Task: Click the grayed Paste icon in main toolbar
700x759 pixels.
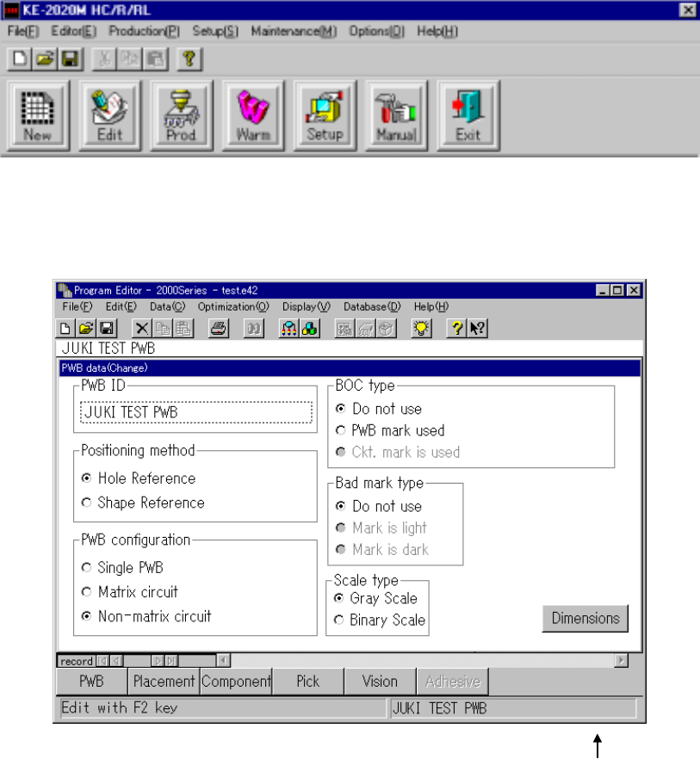Action: [x=156, y=59]
